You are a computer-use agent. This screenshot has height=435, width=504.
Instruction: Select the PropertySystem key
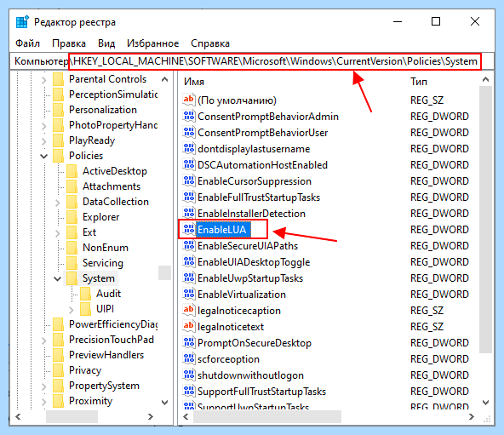point(104,386)
